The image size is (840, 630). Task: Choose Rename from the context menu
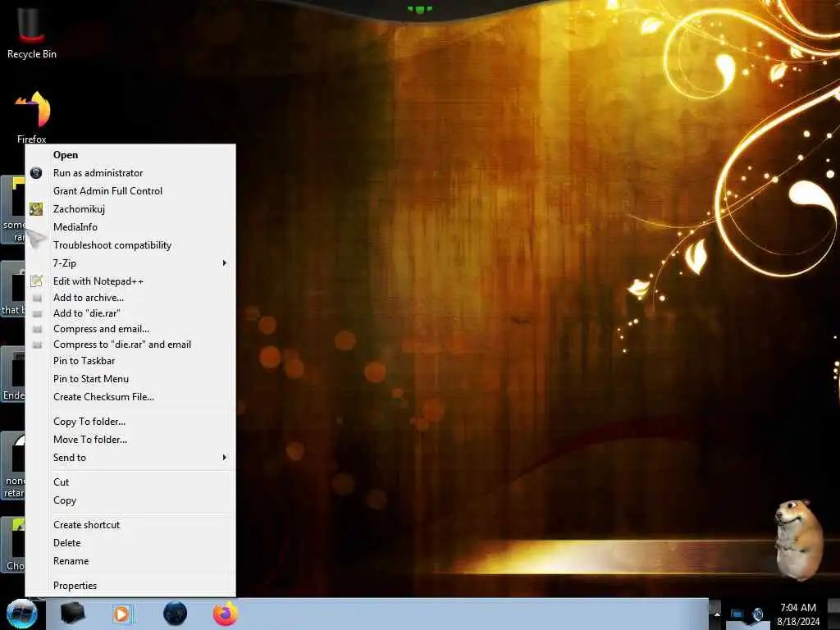point(130,561)
